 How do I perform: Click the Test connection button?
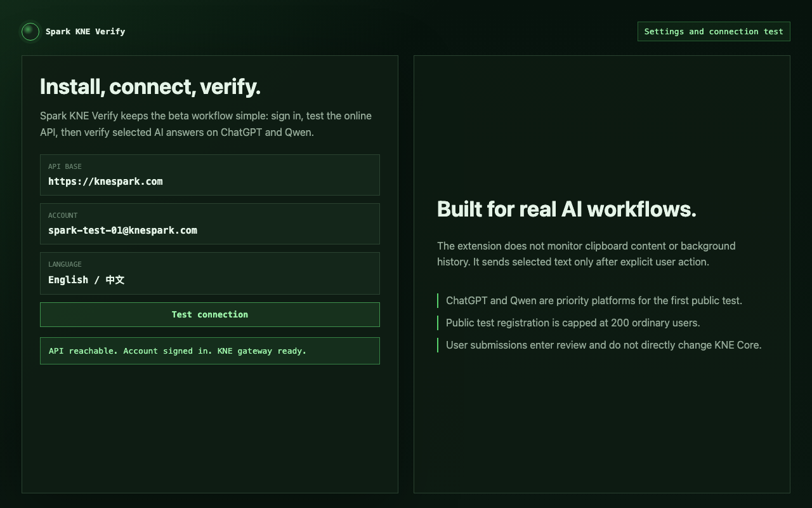tap(210, 315)
